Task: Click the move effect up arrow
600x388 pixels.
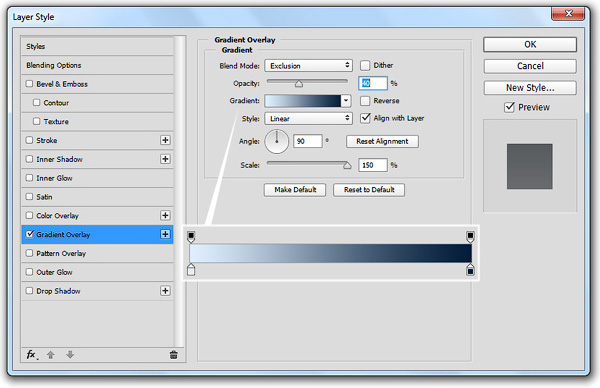Action: click(51, 355)
